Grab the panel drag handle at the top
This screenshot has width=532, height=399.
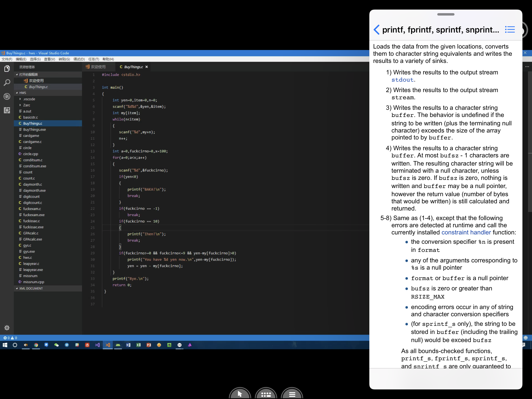coord(446,14)
